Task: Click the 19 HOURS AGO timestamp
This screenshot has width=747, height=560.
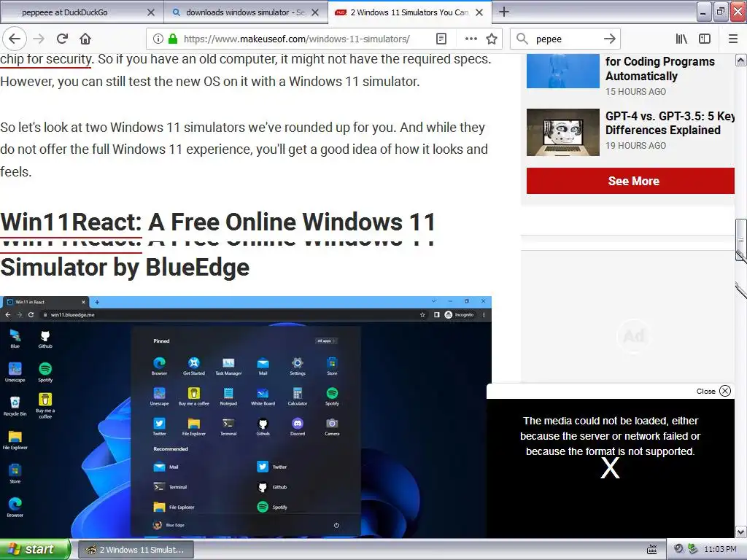Action: tap(635, 145)
